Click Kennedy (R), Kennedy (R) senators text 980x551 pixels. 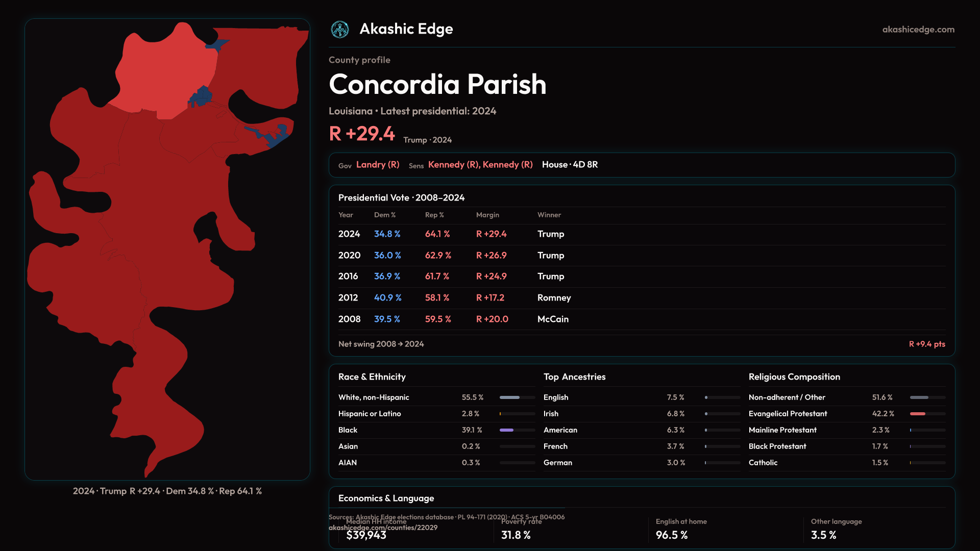[480, 165]
